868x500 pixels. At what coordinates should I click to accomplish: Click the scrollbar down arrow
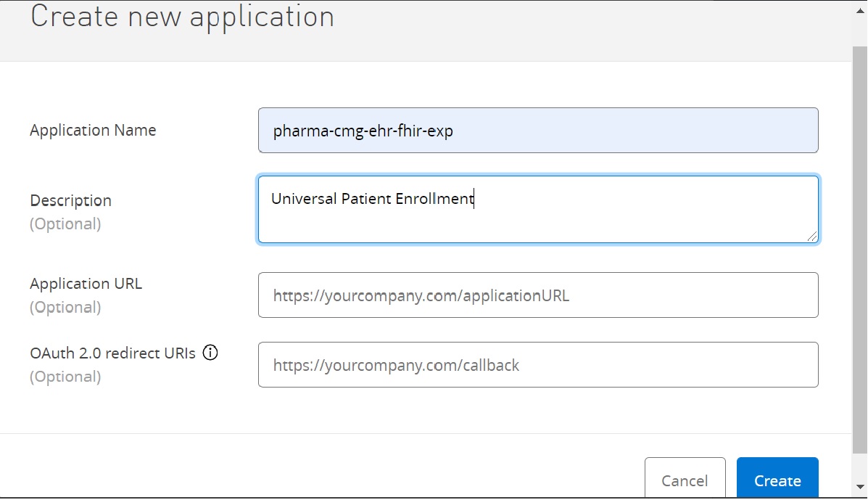pos(860,487)
